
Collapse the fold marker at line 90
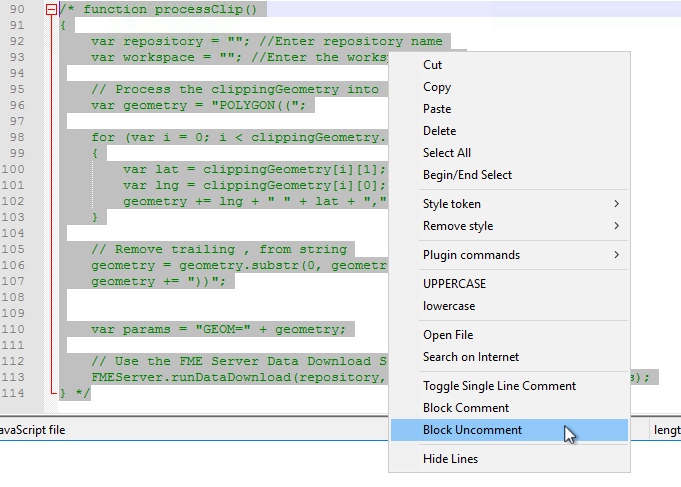pos(51,10)
